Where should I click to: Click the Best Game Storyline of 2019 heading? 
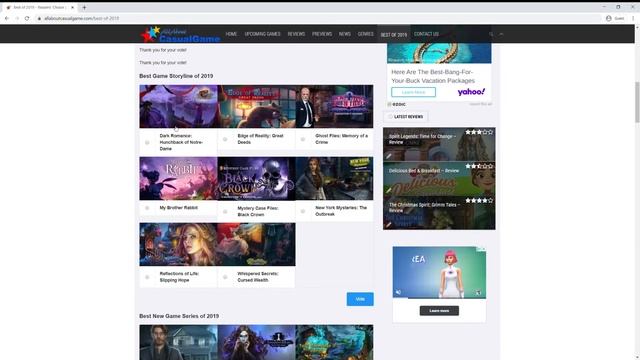(176, 76)
